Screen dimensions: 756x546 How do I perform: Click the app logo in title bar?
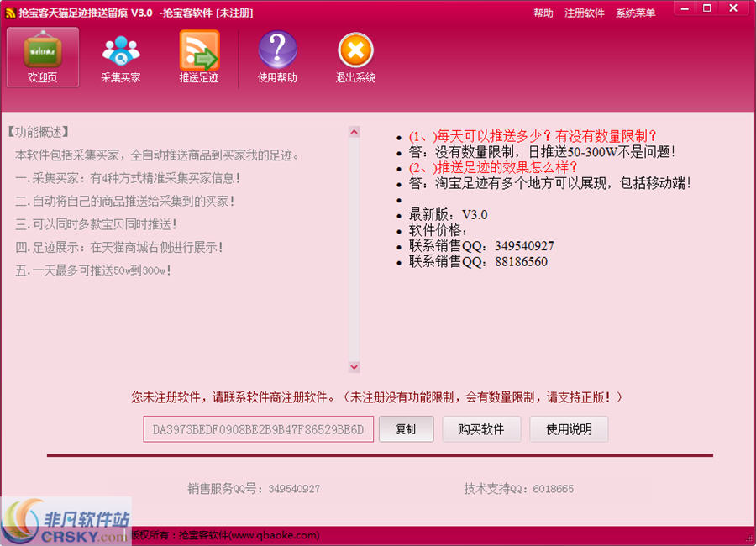(10, 13)
